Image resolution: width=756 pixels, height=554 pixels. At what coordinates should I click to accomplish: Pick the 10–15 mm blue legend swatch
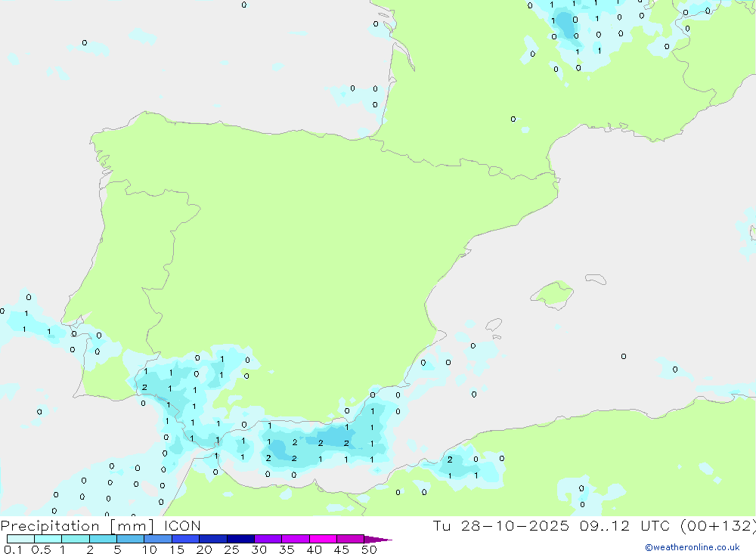click(158, 539)
